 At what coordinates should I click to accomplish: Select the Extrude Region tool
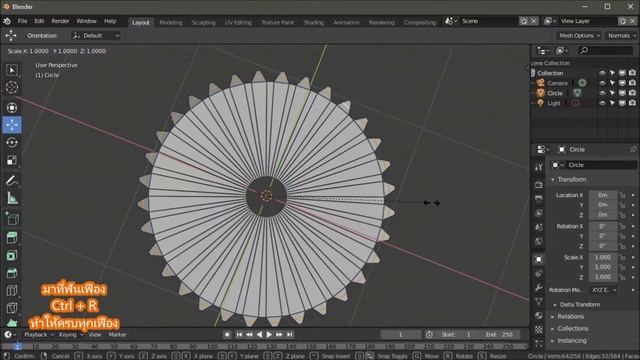coord(12,237)
